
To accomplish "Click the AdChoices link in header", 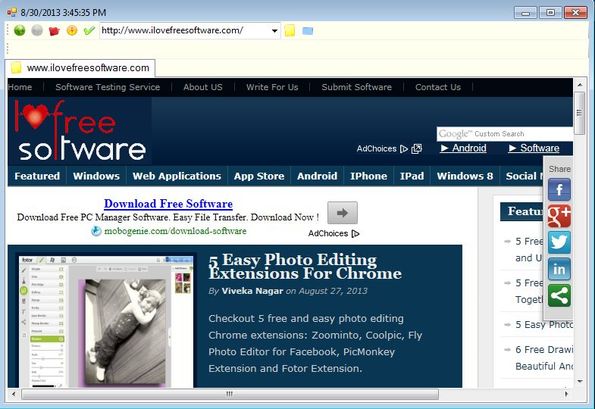I will (x=389, y=149).
